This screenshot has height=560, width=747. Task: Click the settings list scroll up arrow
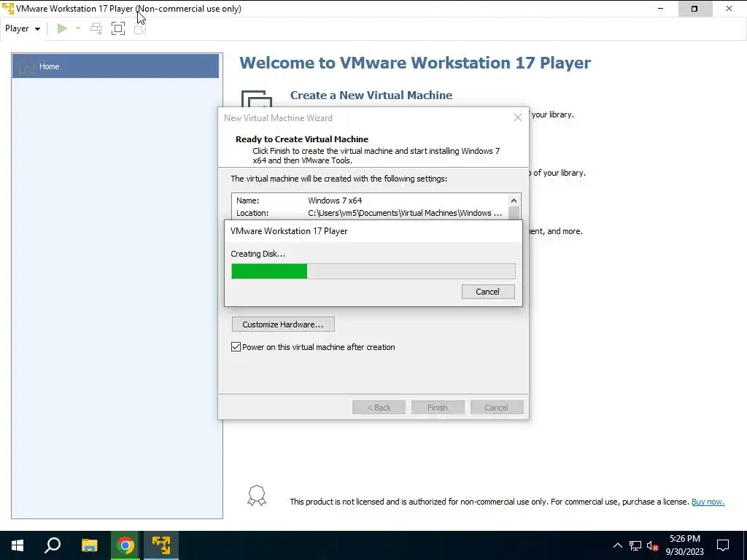click(x=514, y=201)
